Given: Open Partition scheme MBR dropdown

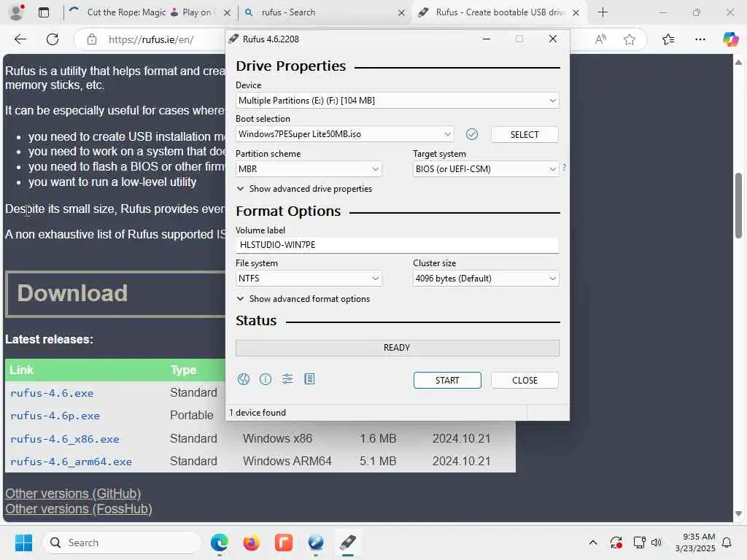Looking at the screenshot, I should tap(309, 169).
